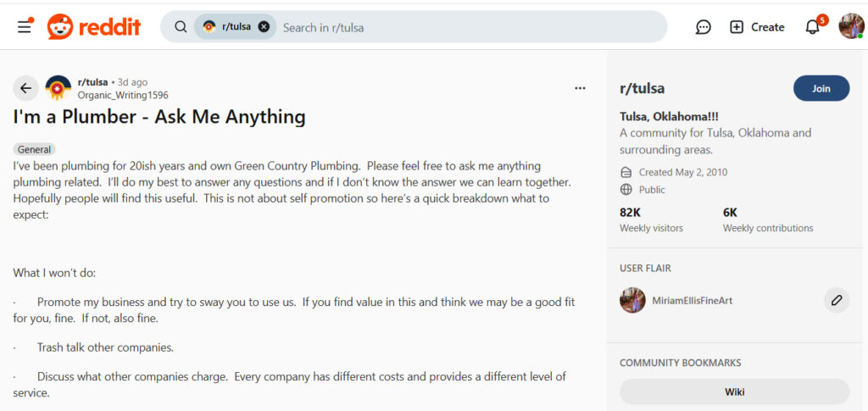This screenshot has width=868, height=411.
Task: Open post options three-dot menu
Action: (580, 88)
